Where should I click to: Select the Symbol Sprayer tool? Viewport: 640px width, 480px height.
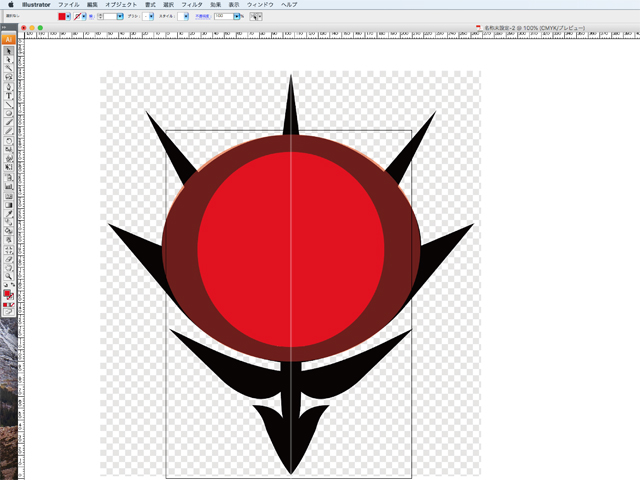pos(9,178)
